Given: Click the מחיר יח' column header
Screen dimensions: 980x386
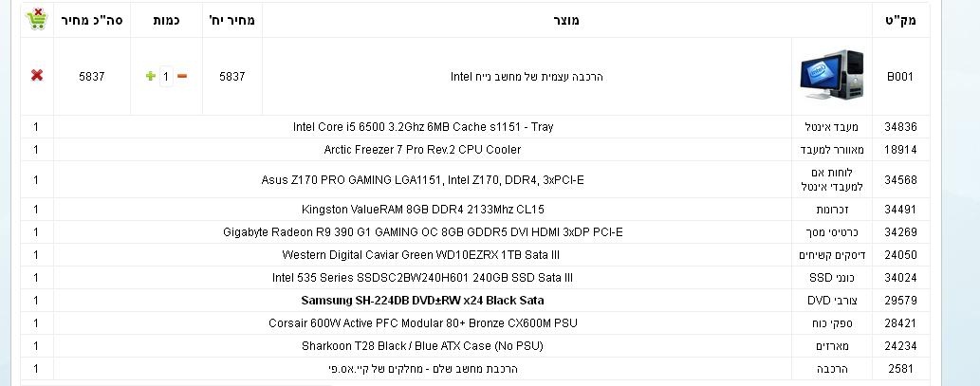Looking at the screenshot, I should 231,20.
